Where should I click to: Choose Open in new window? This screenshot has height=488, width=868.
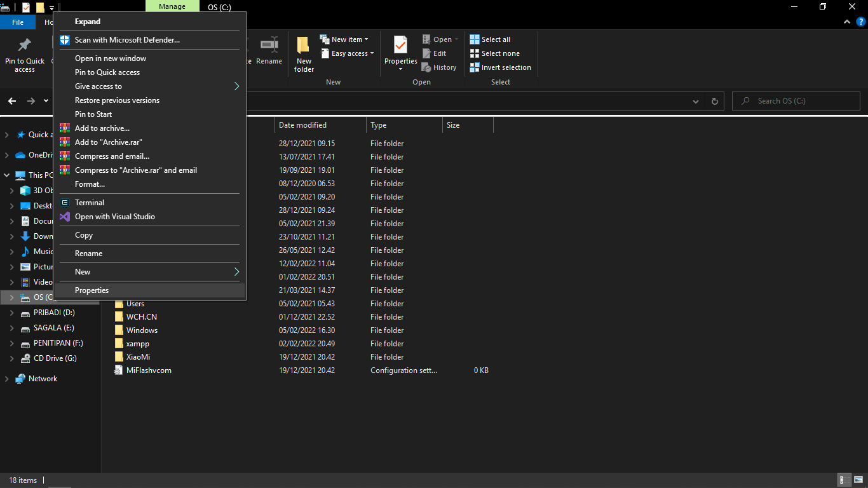(x=149, y=58)
